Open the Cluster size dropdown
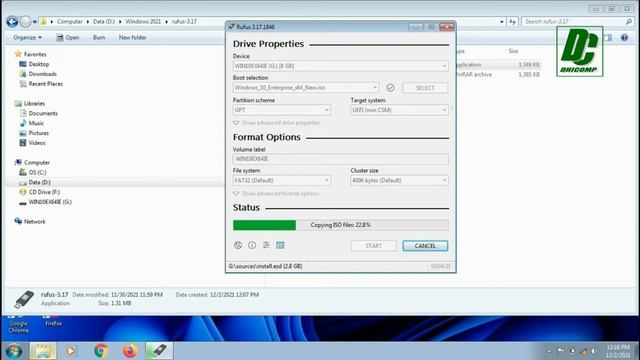 tap(399, 180)
